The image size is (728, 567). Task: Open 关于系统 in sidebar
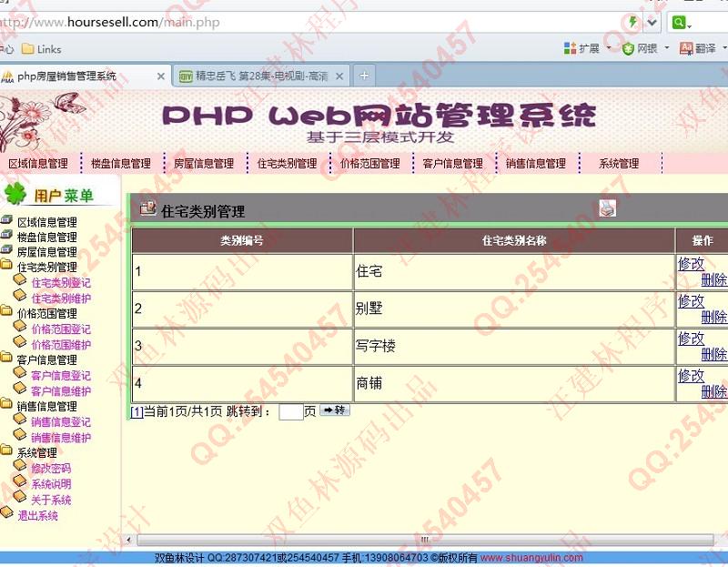point(51,501)
